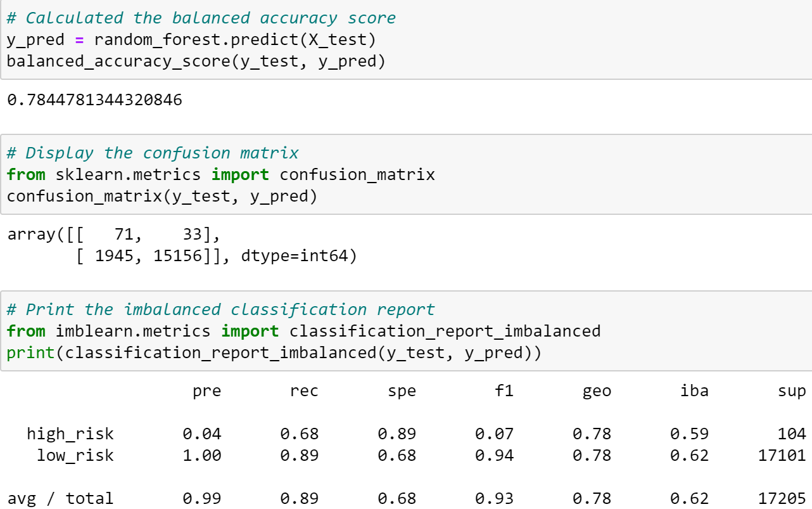Click the line 'confusion_matrix(y_test, y_pred)'
The width and height of the screenshot is (812, 509).
(162, 197)
